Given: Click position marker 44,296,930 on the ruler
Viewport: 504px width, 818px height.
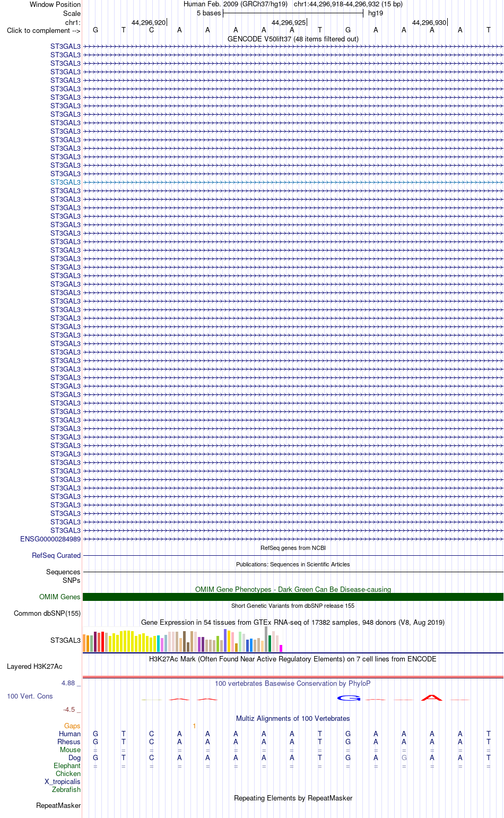Looking at the screenshot, I should 429,22.
